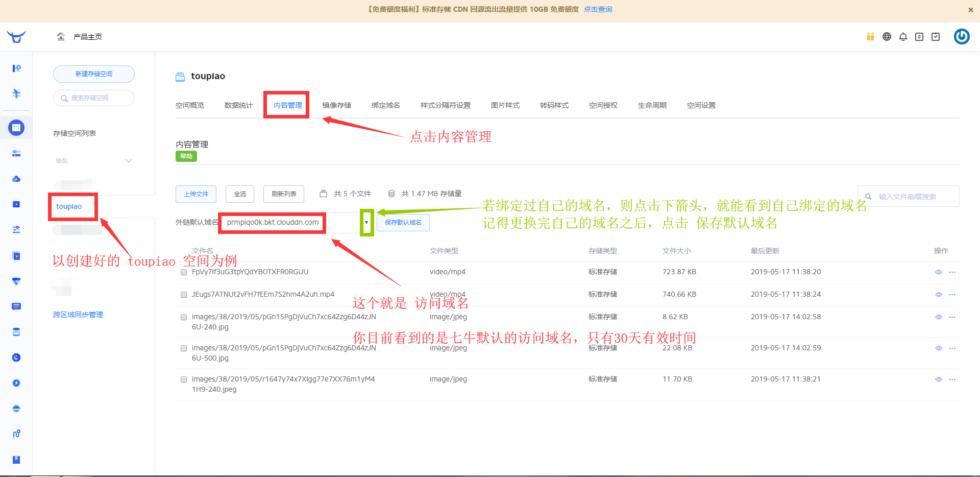980x477 pixels.
Task: Select toupiao bucket in storage list
Action: (69, 206)
